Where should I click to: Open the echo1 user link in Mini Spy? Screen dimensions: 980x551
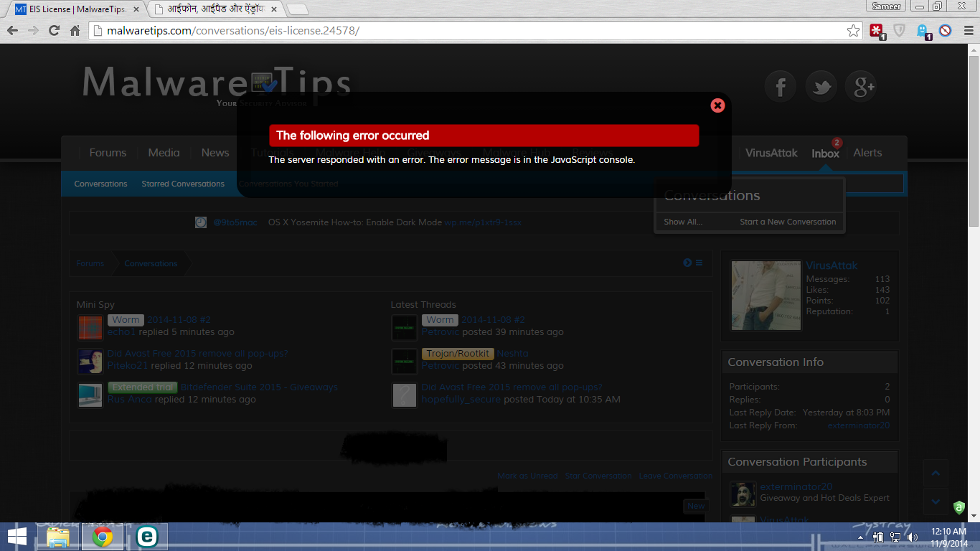(x=121, y=332)
